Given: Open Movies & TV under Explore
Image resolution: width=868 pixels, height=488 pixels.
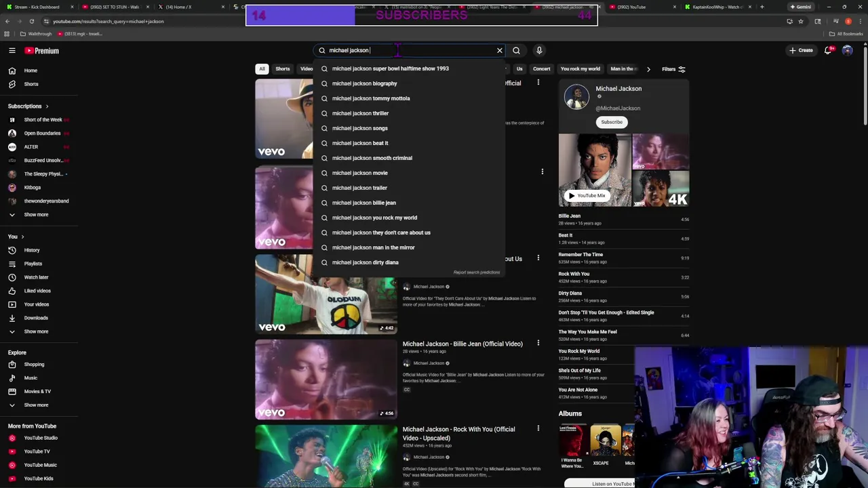Looking at the screenshot, I should (39, 392).
